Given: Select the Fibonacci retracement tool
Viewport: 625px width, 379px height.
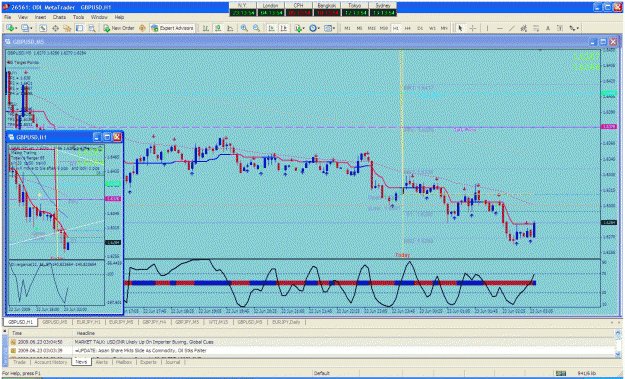Looking at the screenshot, I should coord(536,28).
